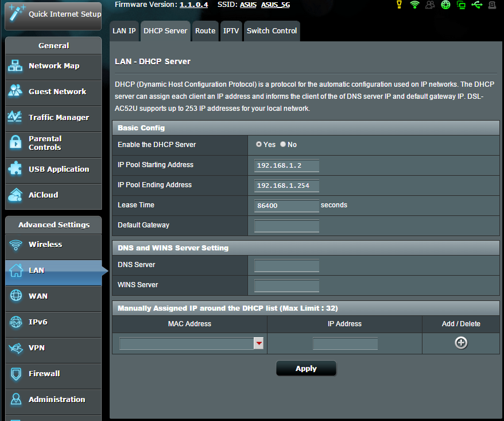This screenshot has height=421, width=504.
Task: Click the green internet globe status icon
Action: coord(445,5)
